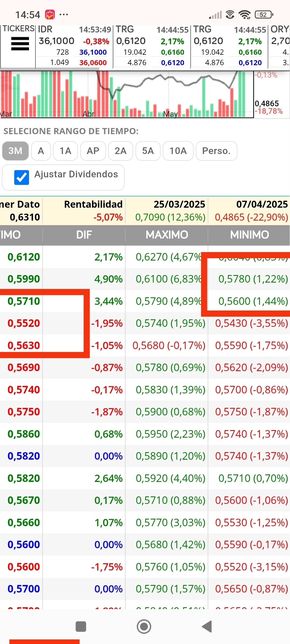Viewport: 290px width, 644px height.
Task: Open the partially visible ORY ticker card
Action: click(280, 46)
